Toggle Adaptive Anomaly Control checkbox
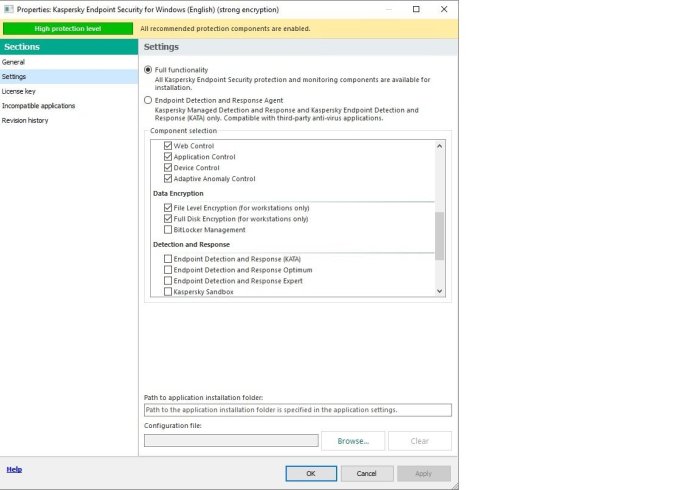 168,179
